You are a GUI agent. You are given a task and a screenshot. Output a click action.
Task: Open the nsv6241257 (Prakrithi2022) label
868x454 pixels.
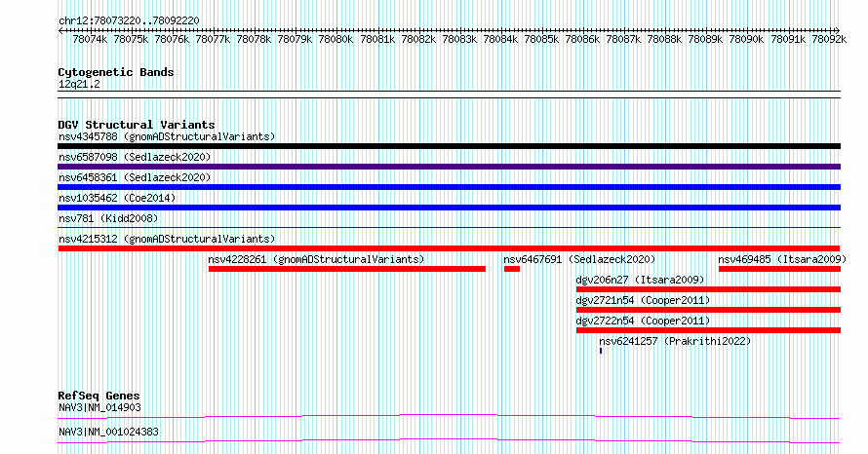tap(675, 341)
